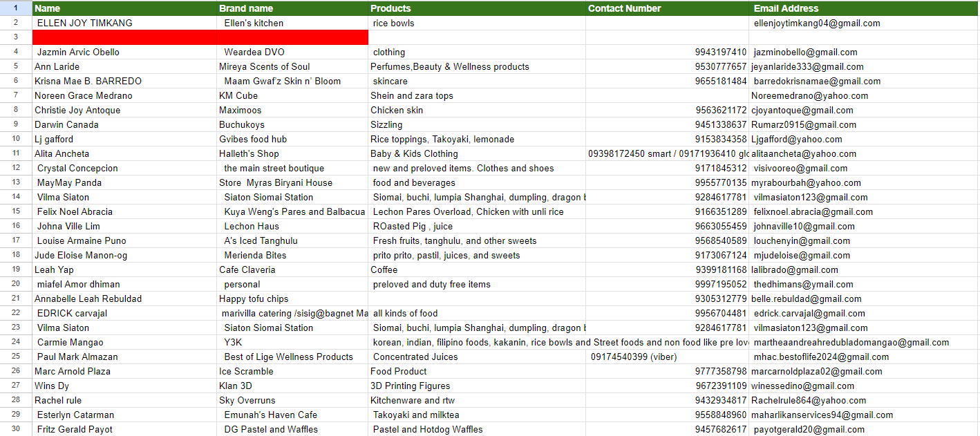This screenshot has height=436, width=980.
Task: Select row header number 3
Action: (x=16, y=37)
